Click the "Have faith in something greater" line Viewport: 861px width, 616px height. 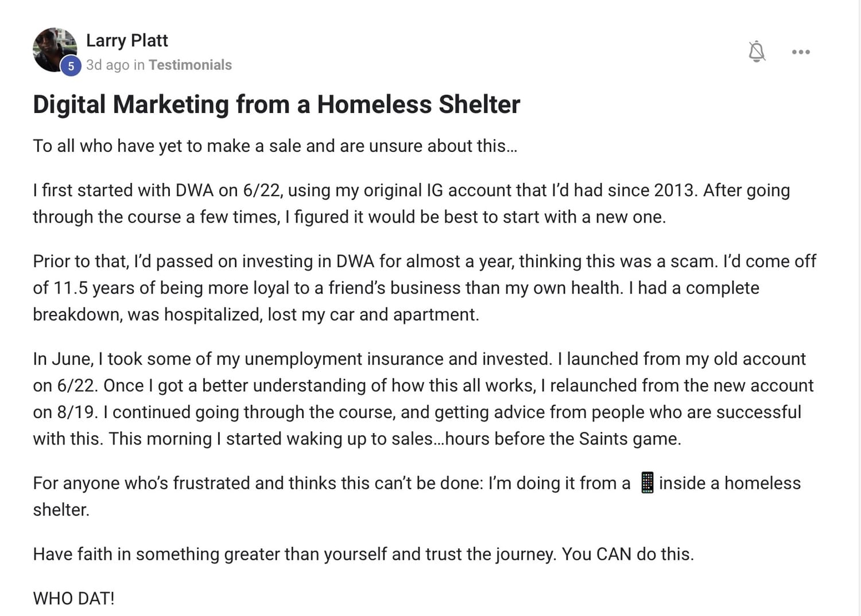click(363, 554)
